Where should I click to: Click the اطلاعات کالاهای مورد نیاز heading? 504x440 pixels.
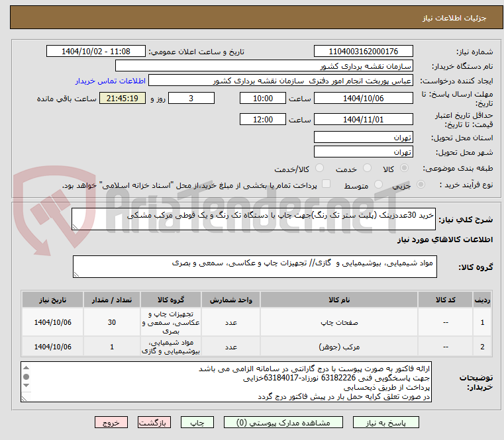coord(445,240)
